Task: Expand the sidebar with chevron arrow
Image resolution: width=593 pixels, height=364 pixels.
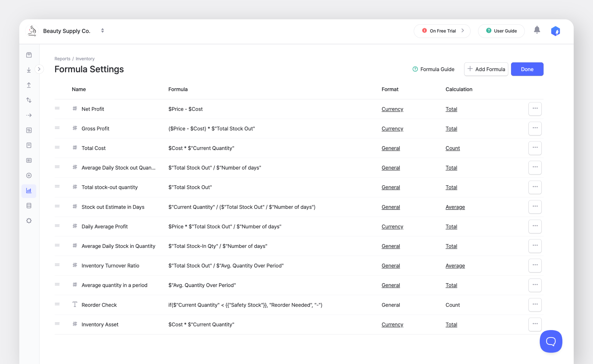Action: [39, 69]
